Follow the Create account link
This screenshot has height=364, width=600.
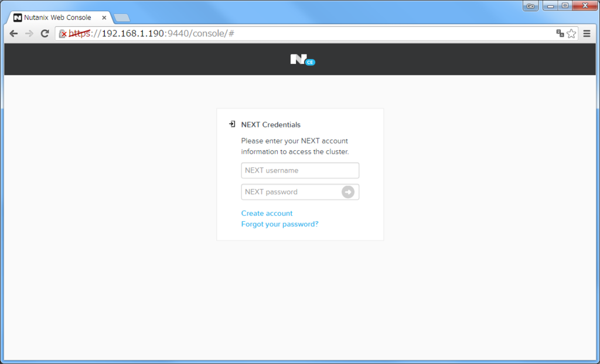[267, 214]
